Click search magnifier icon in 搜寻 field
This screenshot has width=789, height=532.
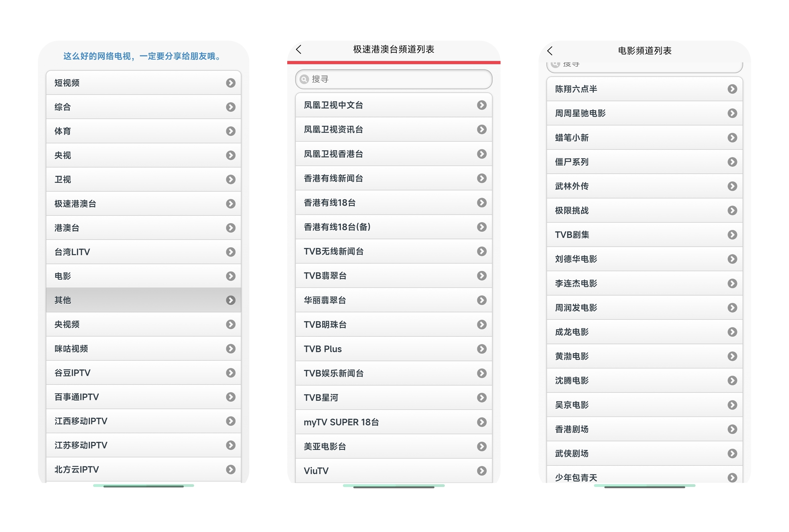coord(304,79)
